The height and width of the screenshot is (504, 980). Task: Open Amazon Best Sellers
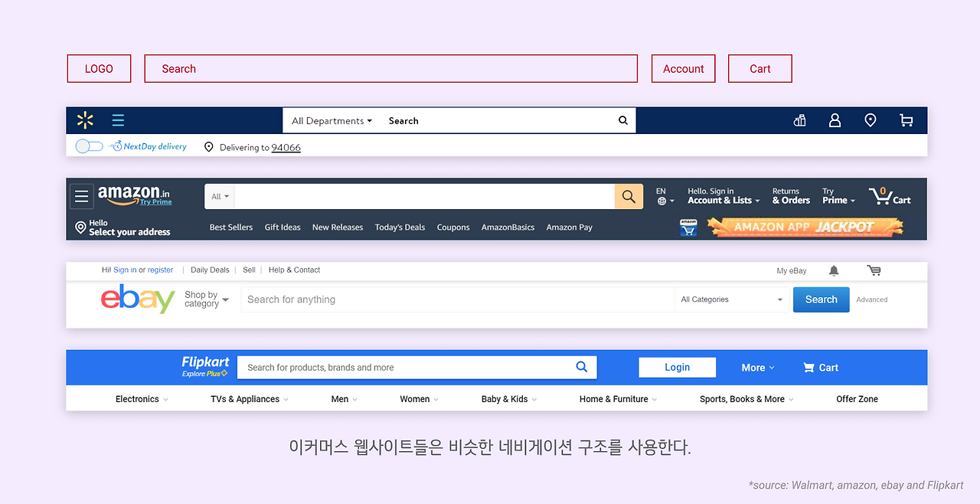click(231, 227)
